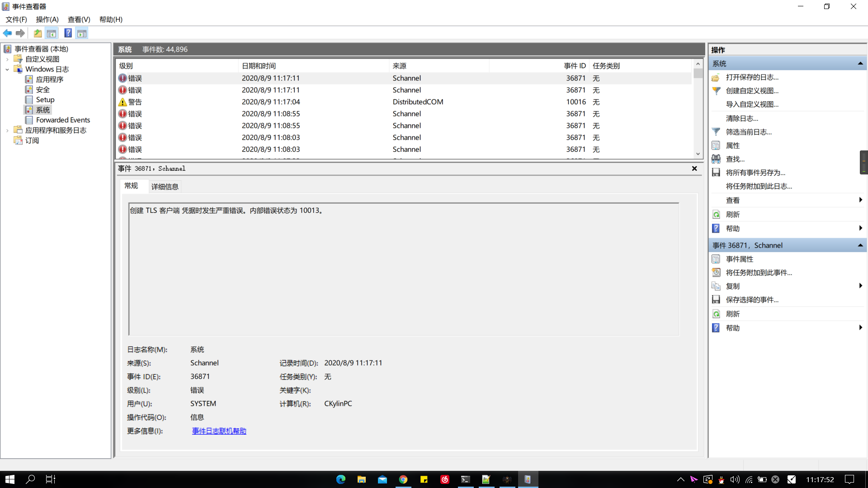
Task: Click Import Custom View (导入自定义视图) action
Action: (x=752, y=104)
